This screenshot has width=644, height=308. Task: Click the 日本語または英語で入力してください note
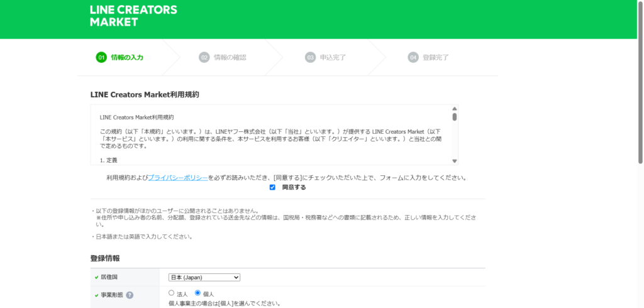tap(142, 236)
